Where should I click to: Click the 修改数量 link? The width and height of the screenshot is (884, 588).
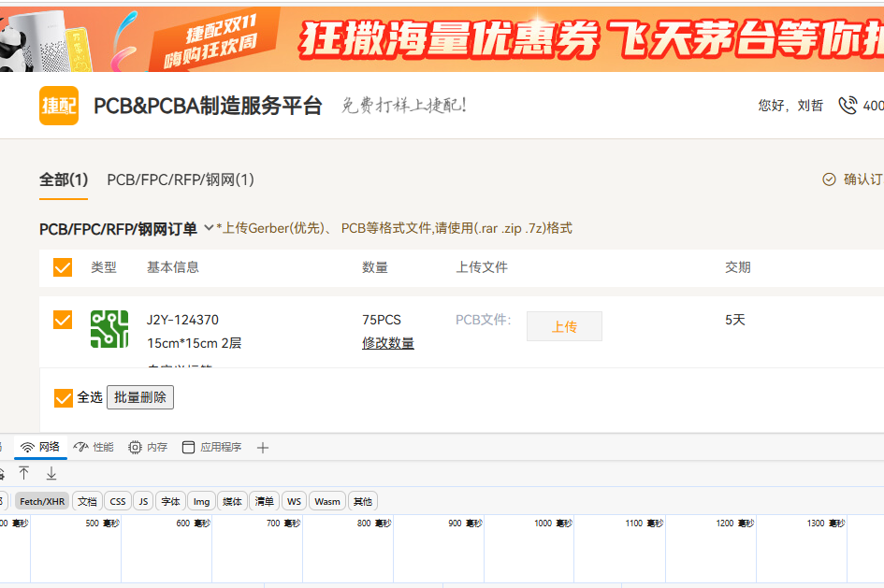(x=388, y=342)
